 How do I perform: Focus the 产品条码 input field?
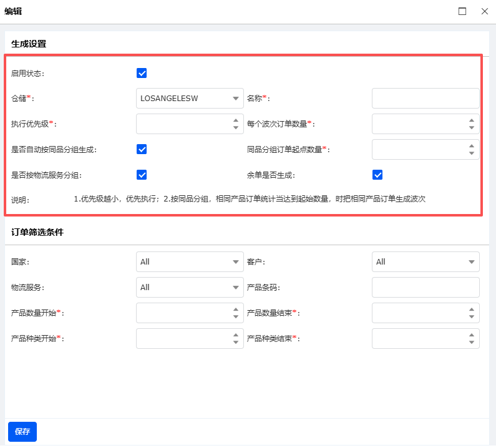425,288
